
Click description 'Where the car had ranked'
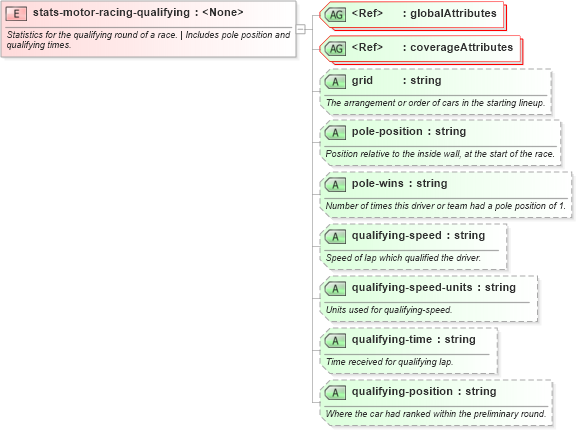coord(436,414)
